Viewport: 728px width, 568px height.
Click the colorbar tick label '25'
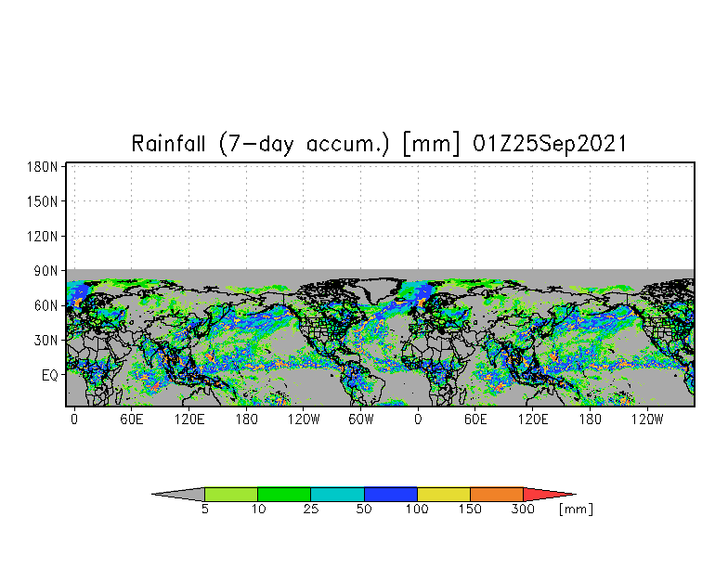pyautogui.click(x=311, y=509)
